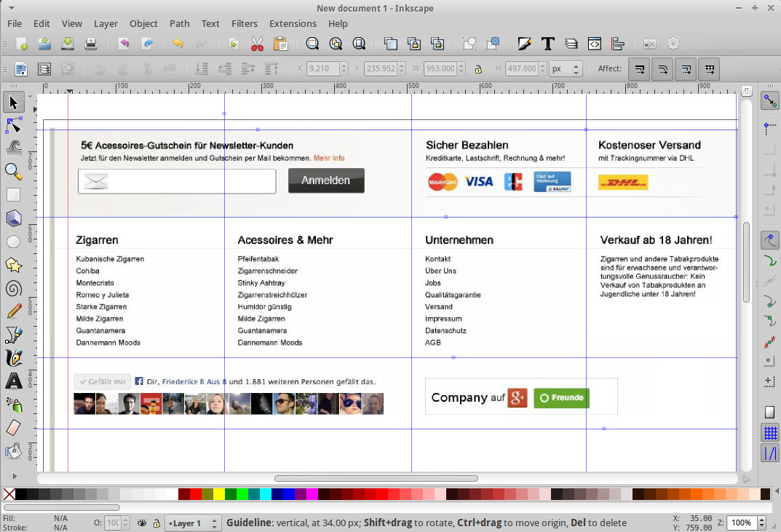Toggle the grid snapping button

point(769,434)
